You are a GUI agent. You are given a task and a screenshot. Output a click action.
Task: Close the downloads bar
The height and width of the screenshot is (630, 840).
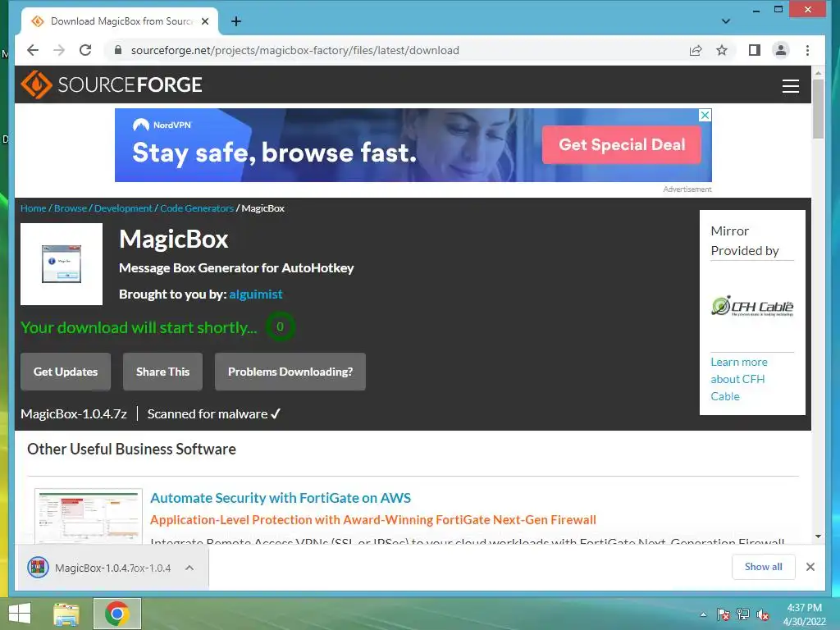click(x=810, y=567)
